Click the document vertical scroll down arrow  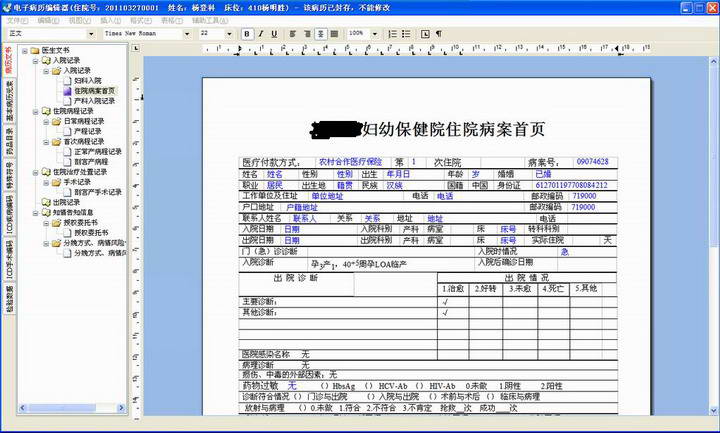pyautogui.click(x=714, y=411)
